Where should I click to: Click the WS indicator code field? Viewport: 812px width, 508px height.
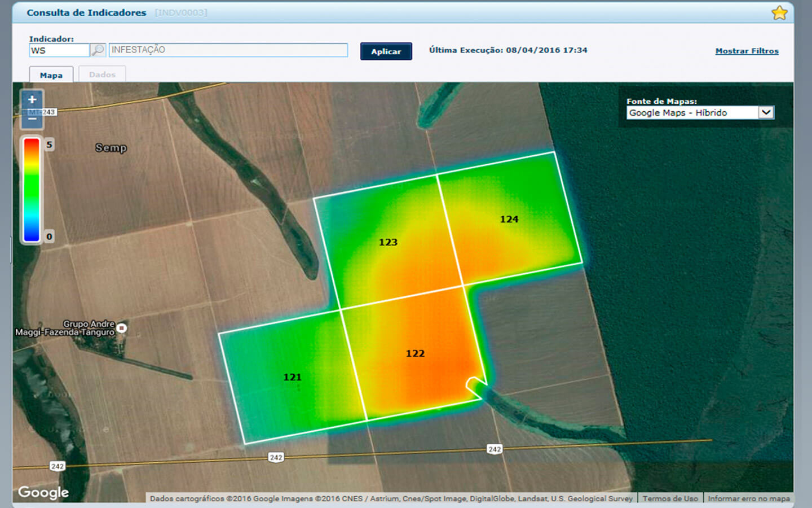(59, 50)
